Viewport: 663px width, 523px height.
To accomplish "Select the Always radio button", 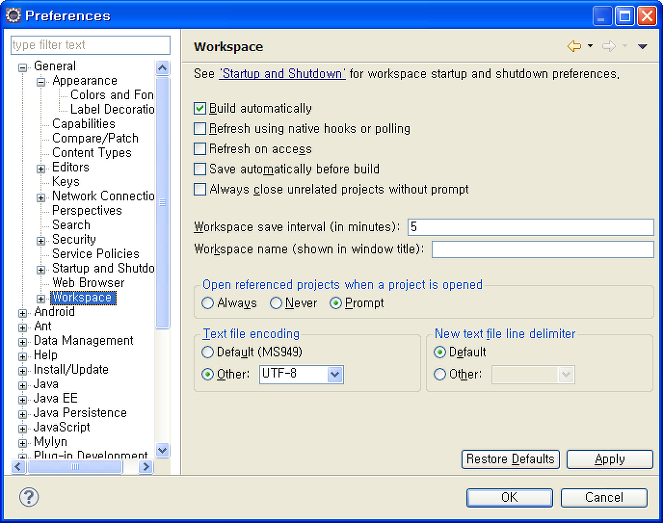I will pos(208,303).
